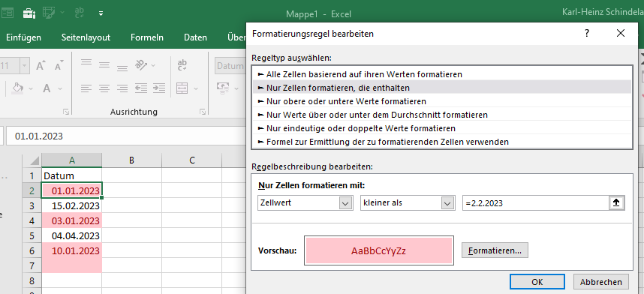Click the dialog help question mark
Viewport: 644px width, 294px height.
click(x=587, y=34)
